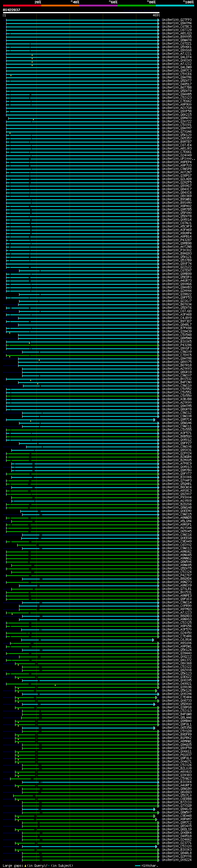This screenshot has height=868, width=197.
Task: Click the UniRef100_A2X7G8 label
Action: pos(177,108)
